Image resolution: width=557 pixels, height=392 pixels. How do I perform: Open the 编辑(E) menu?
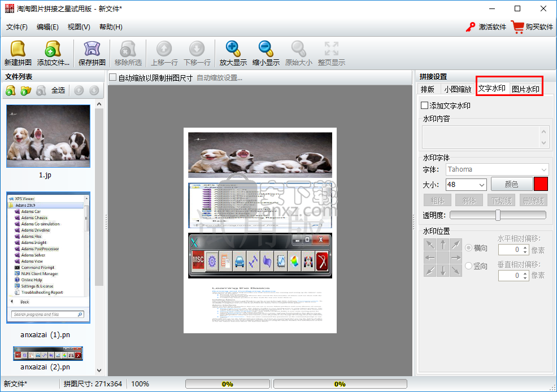[47, 27]
